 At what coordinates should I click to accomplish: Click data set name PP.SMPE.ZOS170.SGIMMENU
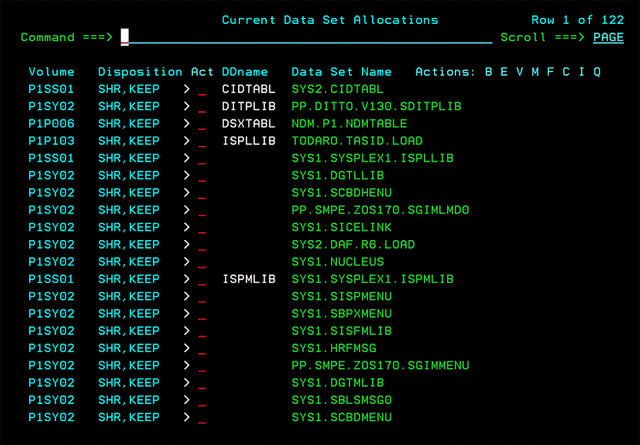point(380,365)
